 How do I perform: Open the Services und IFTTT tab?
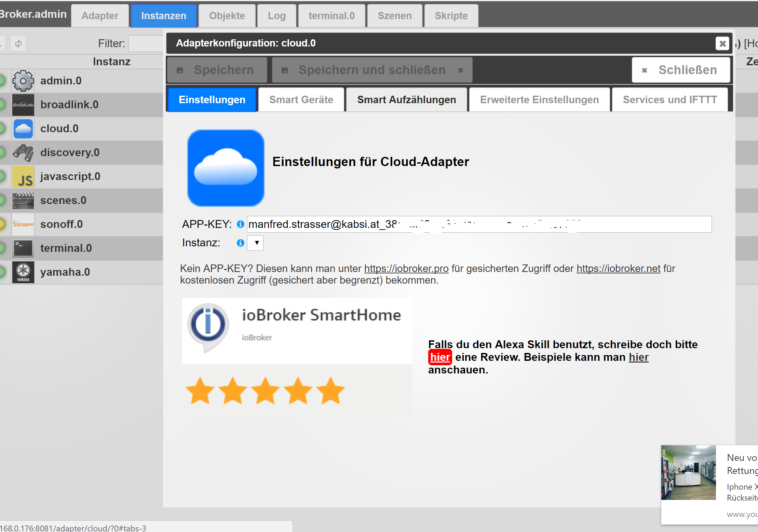coord(669,100)
